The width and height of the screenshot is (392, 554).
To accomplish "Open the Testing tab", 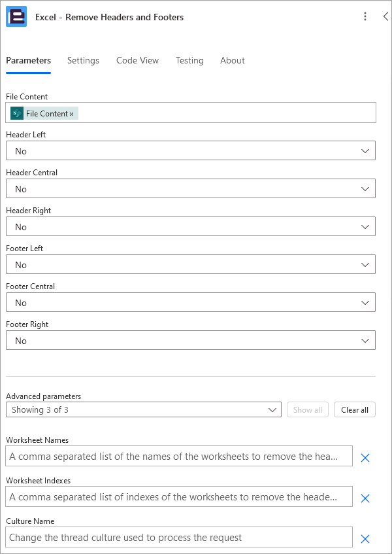I will (x=189, y=60).
